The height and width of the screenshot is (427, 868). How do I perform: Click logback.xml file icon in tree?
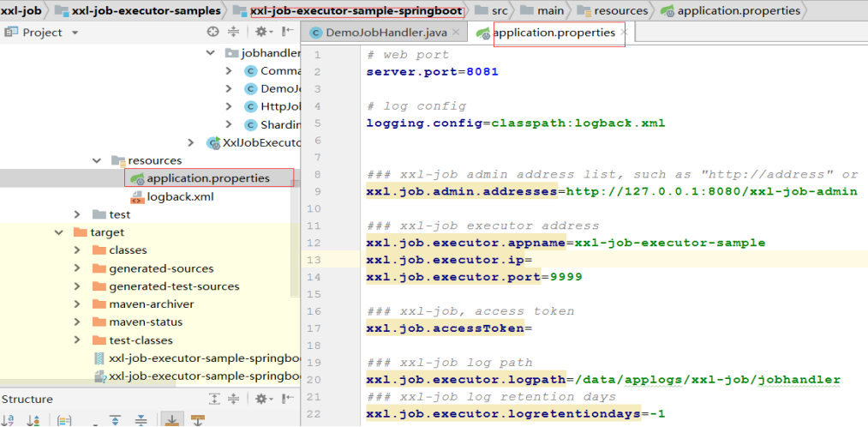[x=137, y=196]
